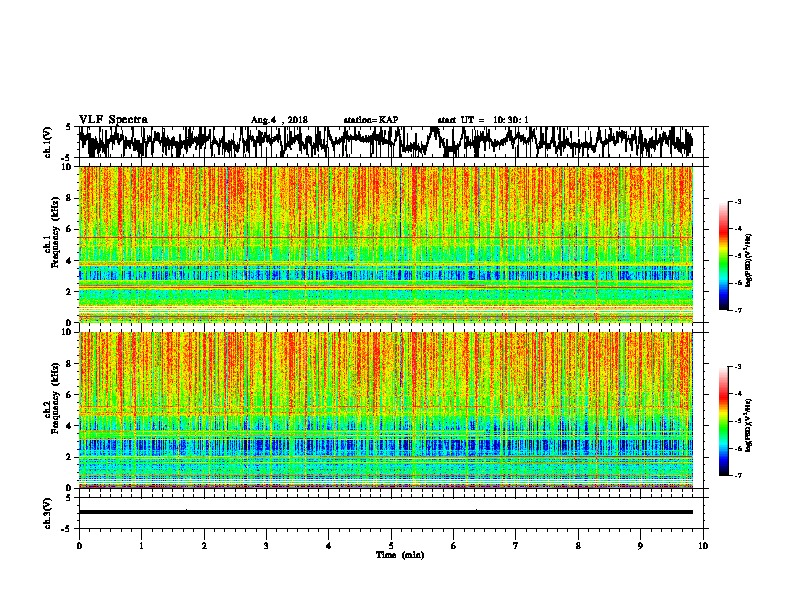Click time axis tick label "4"
This screenshot has height=612, width=792.
[x=329, y=546]
